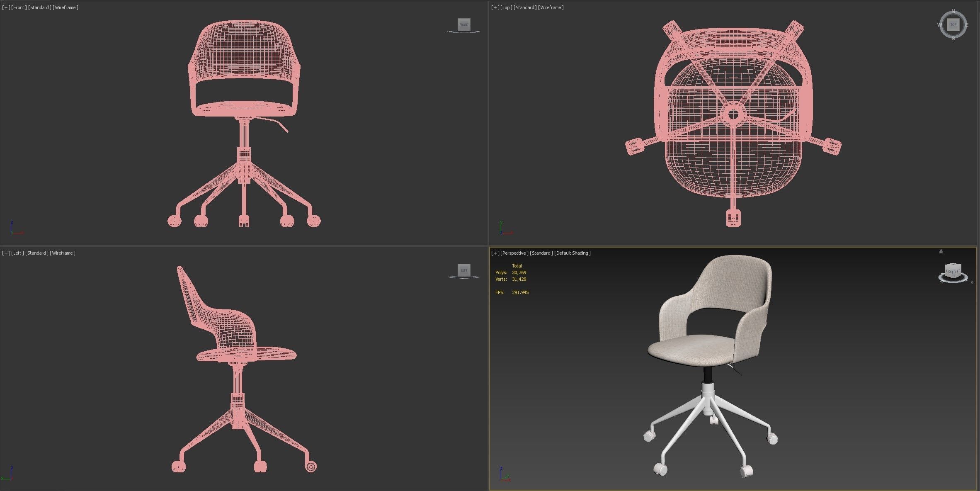
Task: Click the TOP face of the Top viewport ViewCube
Action: tap(953, 25)
